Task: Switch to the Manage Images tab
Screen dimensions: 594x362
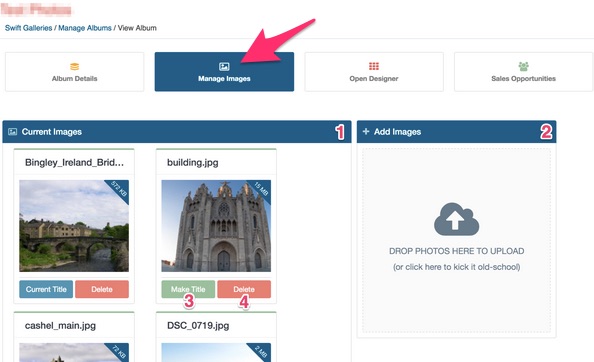Action: [224, 72]
